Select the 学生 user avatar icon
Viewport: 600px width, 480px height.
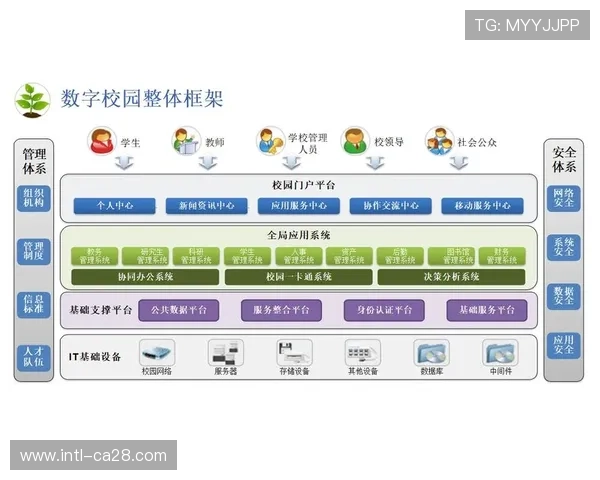(101, 141)
